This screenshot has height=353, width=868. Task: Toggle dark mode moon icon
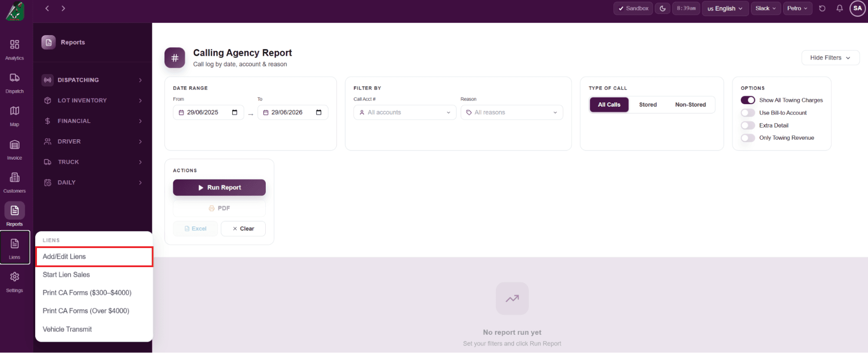coord(663,8)
